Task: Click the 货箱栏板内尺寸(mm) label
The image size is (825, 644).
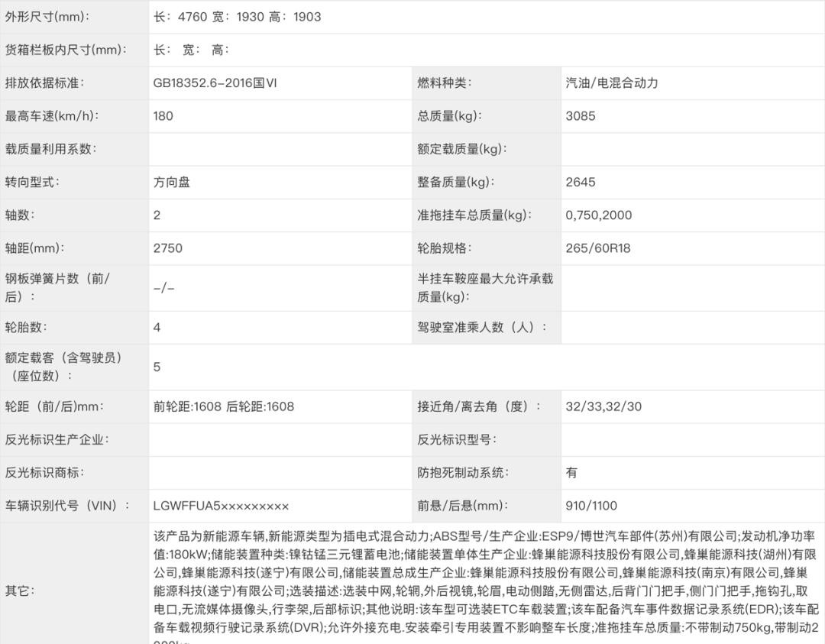Action: coord(66,50)
